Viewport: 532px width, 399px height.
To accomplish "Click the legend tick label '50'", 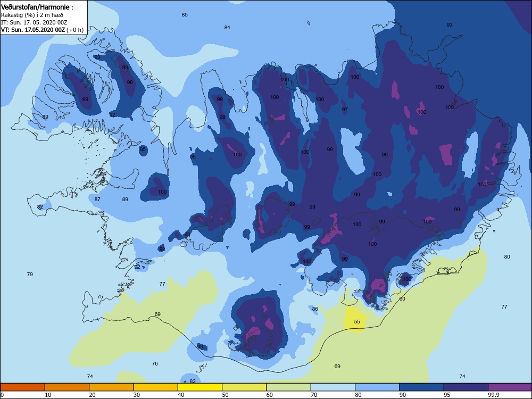I will pyautogui.click(x=225, y=395).
